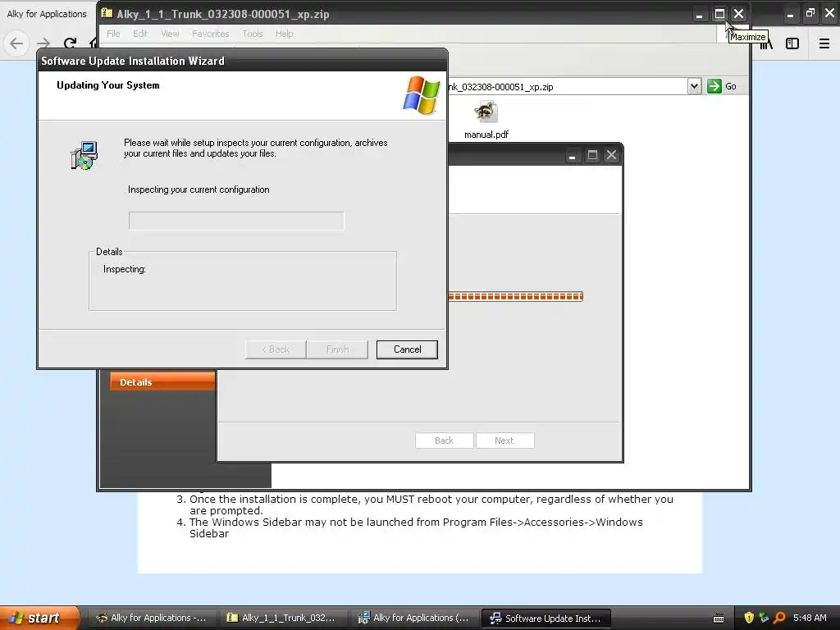Switch to Software Update Inst taskbar button
Viewport: 840px width, 630px height.
(x=546, y=618)
